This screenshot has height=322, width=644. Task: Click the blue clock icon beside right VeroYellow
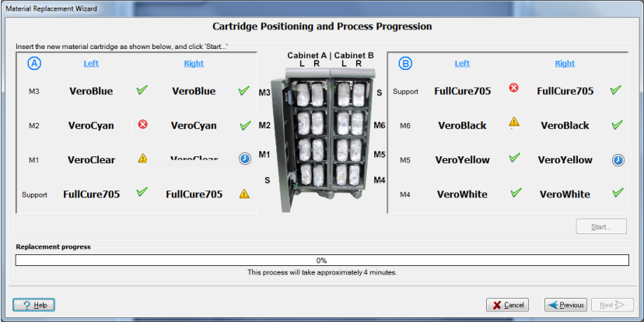point(618,160)
